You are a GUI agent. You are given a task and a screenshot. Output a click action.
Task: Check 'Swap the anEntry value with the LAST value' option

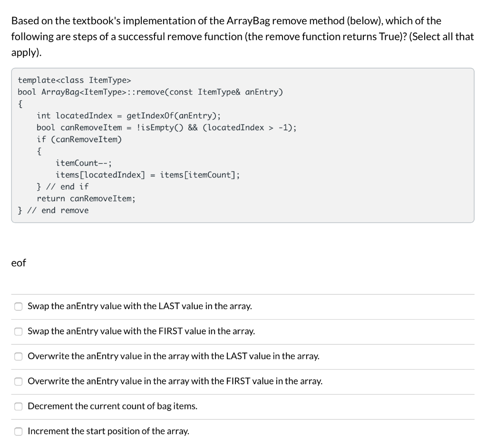click(x=18, y=306)
